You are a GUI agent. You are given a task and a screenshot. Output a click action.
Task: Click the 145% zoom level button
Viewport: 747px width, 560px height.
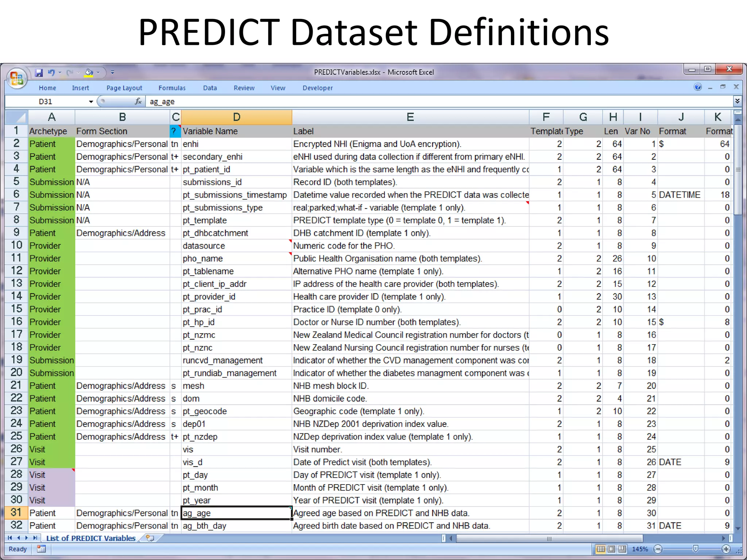(640, 549)
